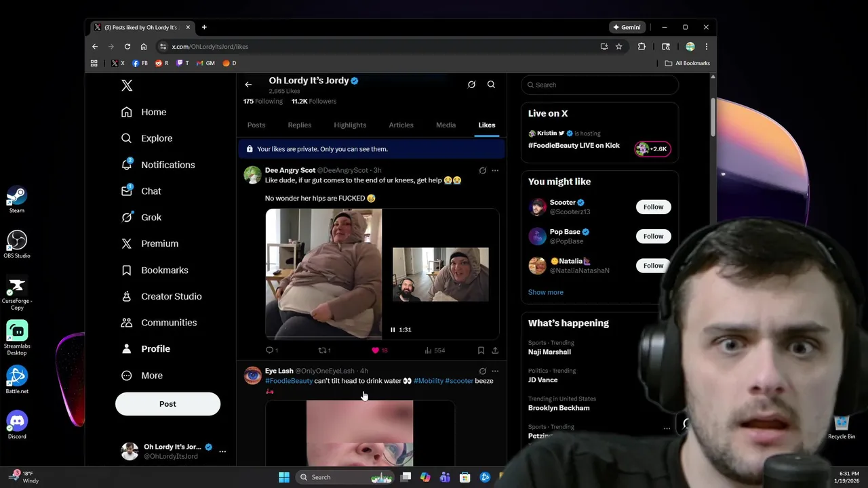Click Show more under You might like
Image resolution: width=868 pixels, height=488 pixels.
pos(546,292)
